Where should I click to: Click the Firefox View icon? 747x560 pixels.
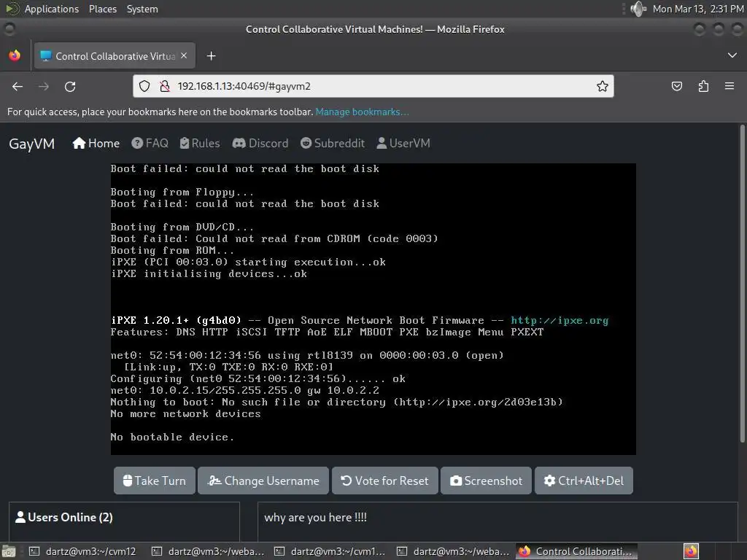(15, 55)
